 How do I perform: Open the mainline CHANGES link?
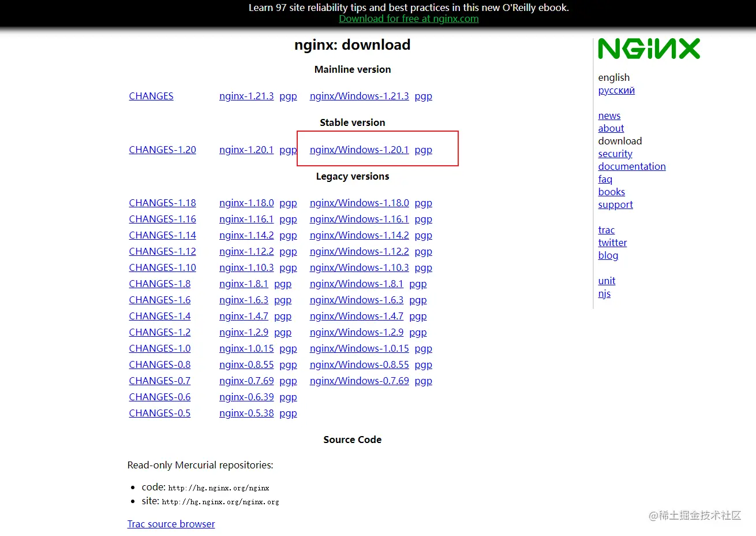[151, 96]
